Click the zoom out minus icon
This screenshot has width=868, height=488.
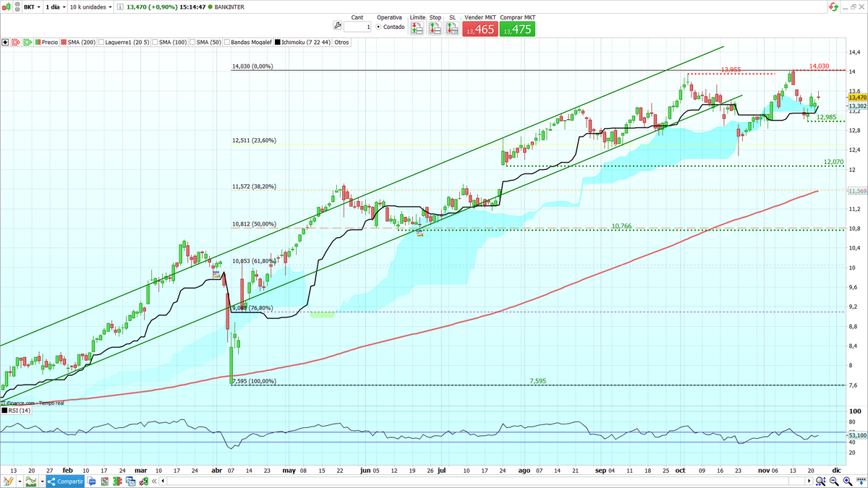click(x=834, y=481)
